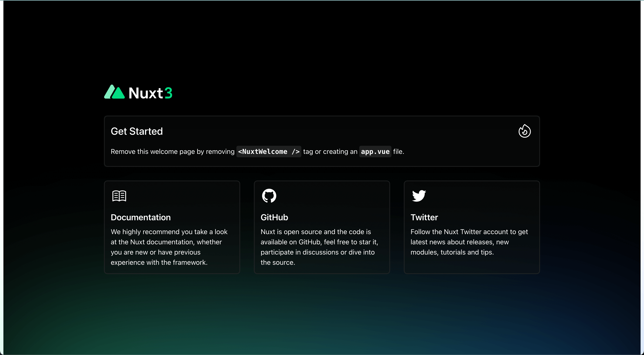Click the <NuxtWelcome /> code tag
The width and height of the screenshot is (644, 355).
[x=269, y=151]
